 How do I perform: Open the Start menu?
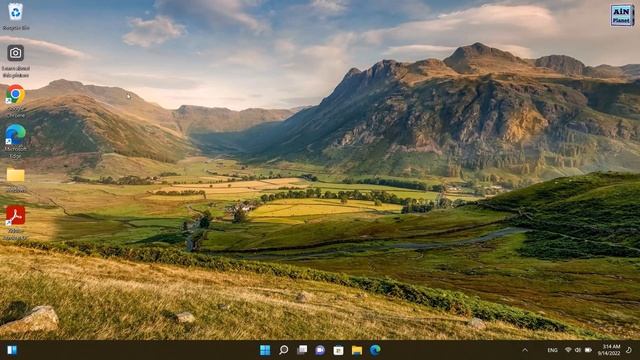click(265, 350)
